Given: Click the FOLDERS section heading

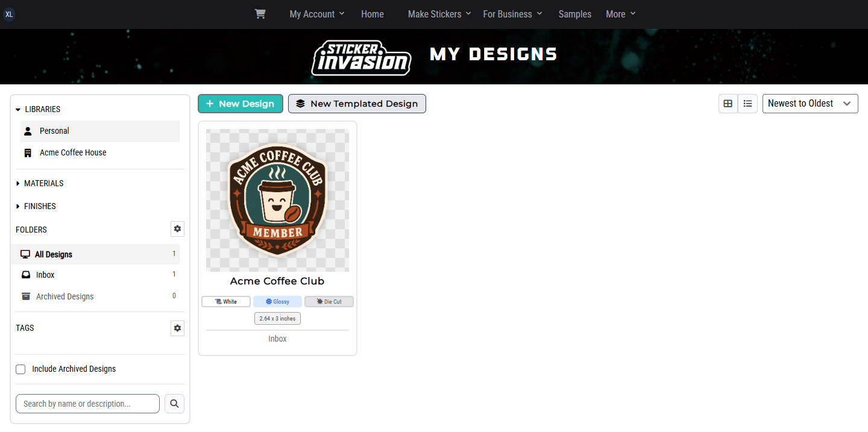Looking at the screenshot, I should click(31, 230).
